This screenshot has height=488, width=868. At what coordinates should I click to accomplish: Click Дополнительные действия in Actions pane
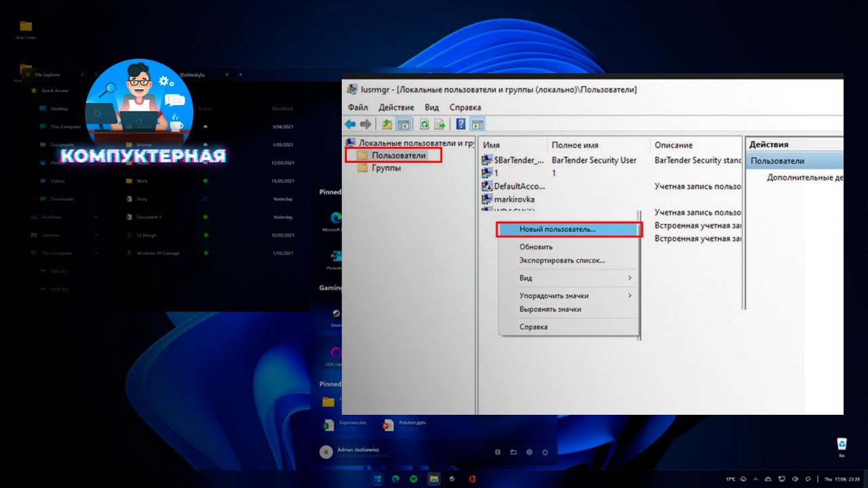804,178
